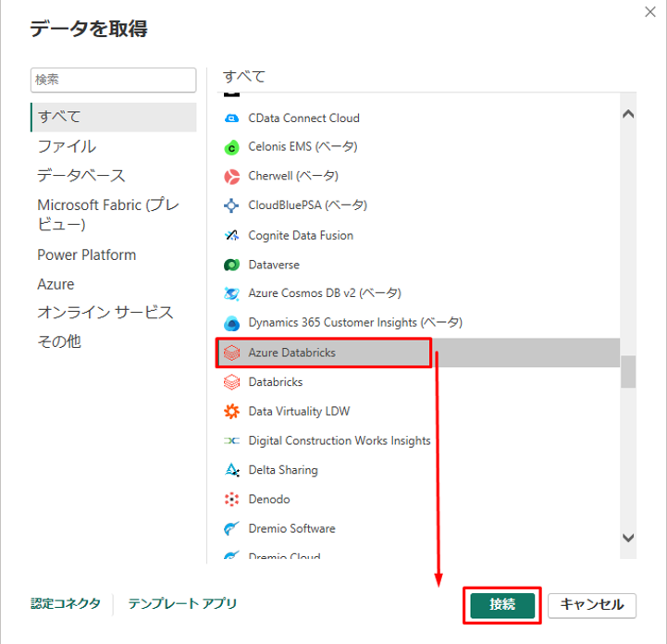Choose the ファイル category
This screenshot has height=644, width=667.
point(67,147)
